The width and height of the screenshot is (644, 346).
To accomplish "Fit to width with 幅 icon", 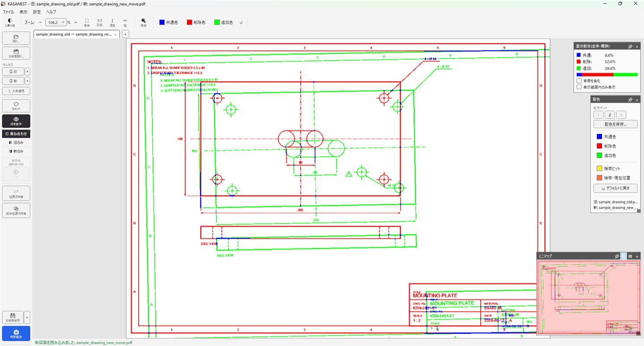I will pos(125,22).
